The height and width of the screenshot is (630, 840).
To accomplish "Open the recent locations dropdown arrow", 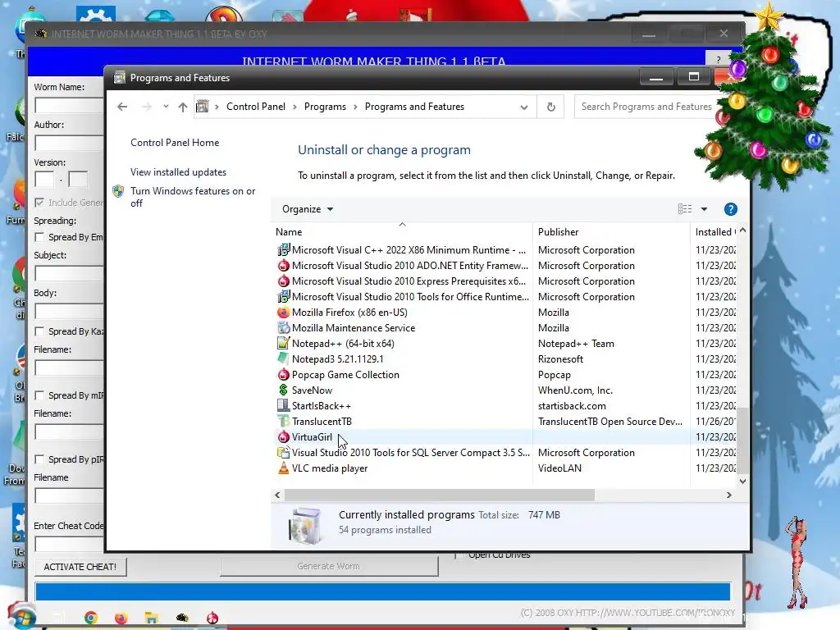I will coord(166,107).
